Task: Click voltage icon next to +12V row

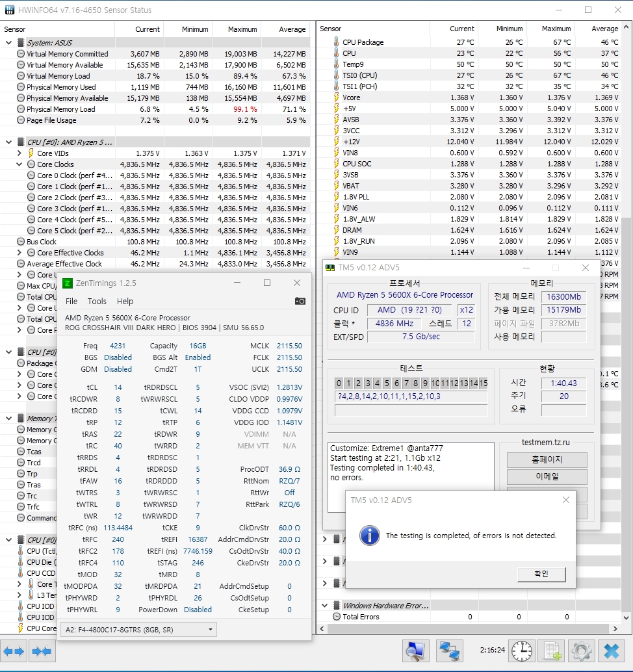Action: click(337, 142)
